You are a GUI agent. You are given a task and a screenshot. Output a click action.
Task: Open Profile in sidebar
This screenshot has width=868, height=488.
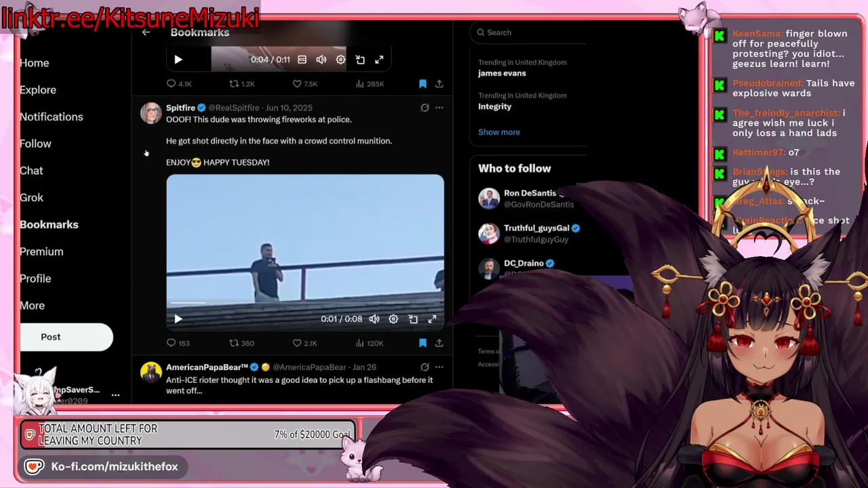(x=35, y=279)
